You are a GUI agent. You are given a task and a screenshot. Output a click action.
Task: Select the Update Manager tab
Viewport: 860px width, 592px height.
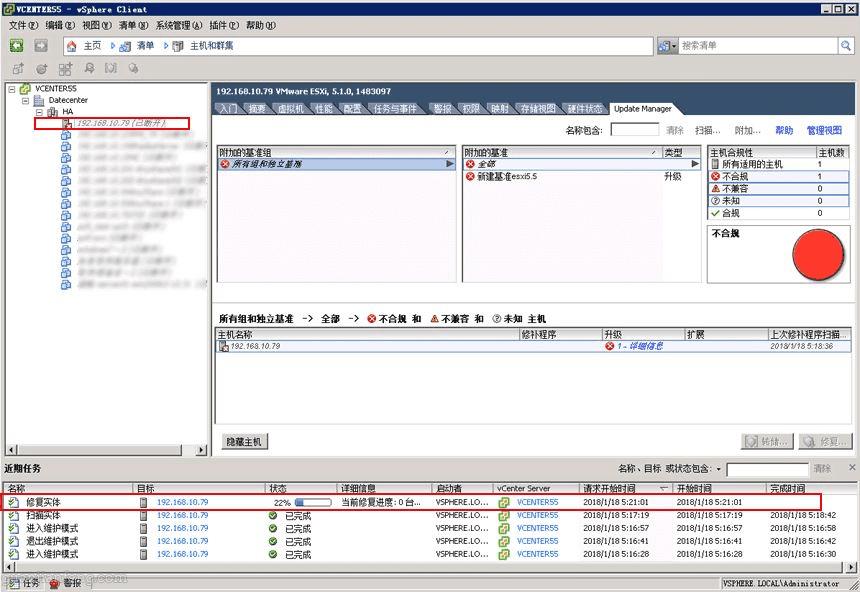(642, 109)
